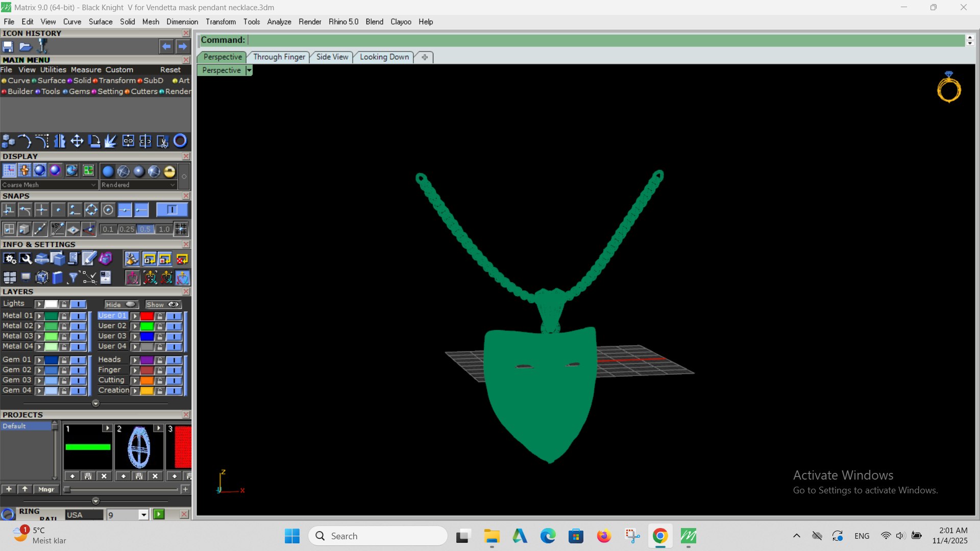Switch to the Side View tab
Screen dimensions: 980x551
332,57
